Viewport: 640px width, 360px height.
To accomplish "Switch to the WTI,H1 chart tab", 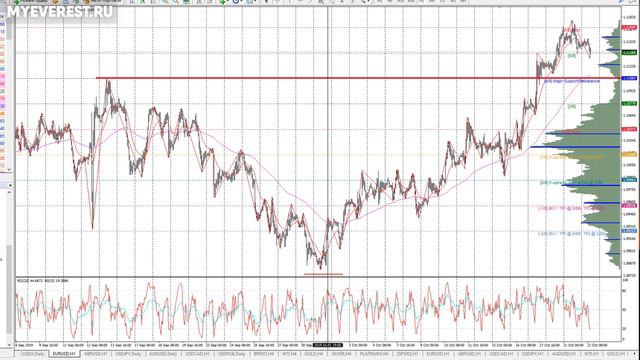I will (591, 353).
